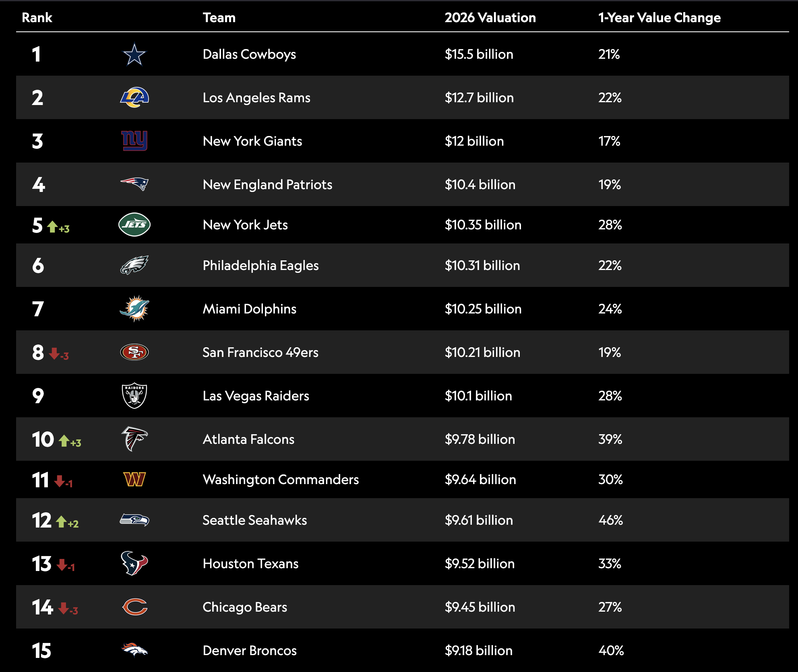This screenshot has height=672, width=798.
Task: Click the Chicago Bears C logo
Action: pyautogui.click(x=135, y=607)
